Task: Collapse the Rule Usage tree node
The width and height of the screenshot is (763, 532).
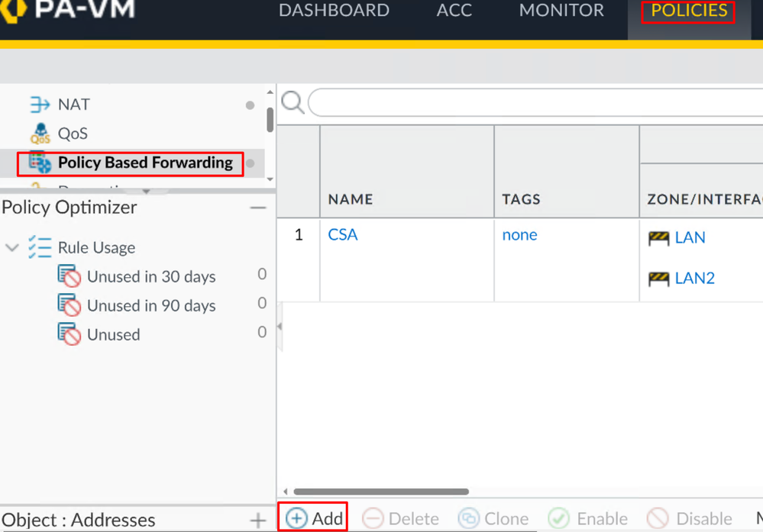Action: pyautogui.click(x=12, y=247)
